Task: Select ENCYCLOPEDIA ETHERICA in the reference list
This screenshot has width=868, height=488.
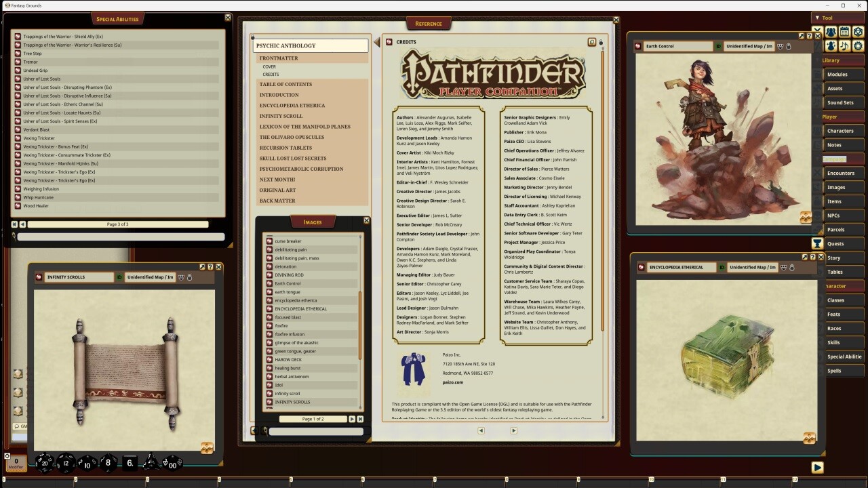Action: 292,105
